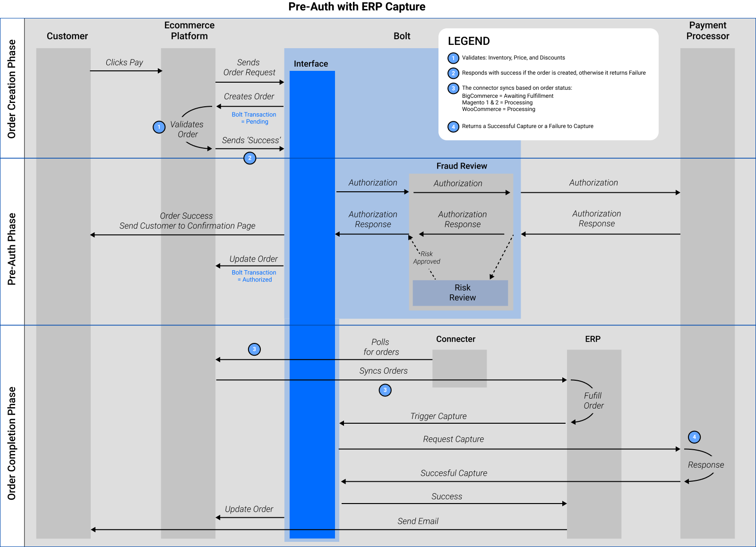
Task: Click circle 4 above the Response label
Action: pos(694,437)
